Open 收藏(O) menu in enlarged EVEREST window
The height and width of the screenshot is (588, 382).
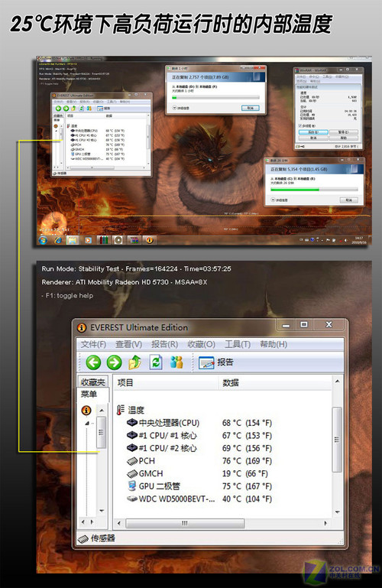201,344
